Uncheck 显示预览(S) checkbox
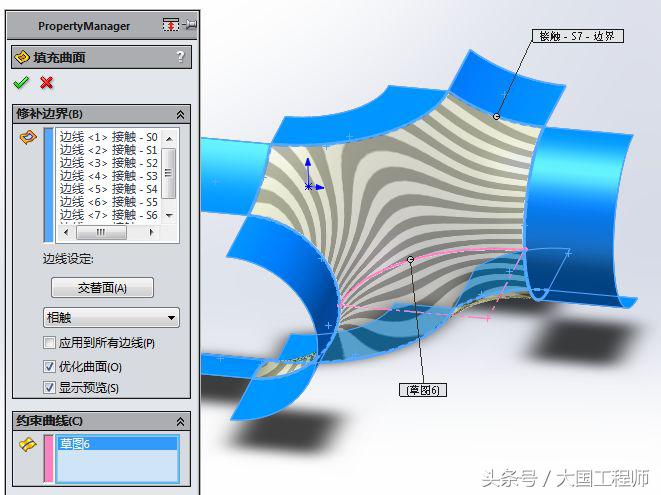Image resolution: width=661 pixels, height=495 pixels. (x=49, y=387)
